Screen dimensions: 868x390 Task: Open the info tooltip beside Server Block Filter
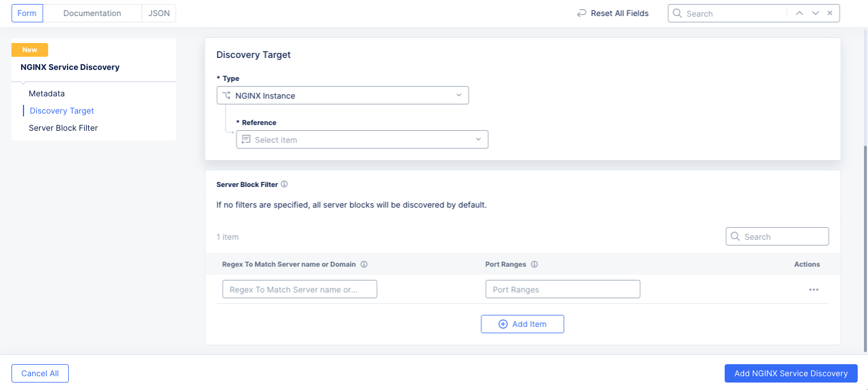coord(284,184)
